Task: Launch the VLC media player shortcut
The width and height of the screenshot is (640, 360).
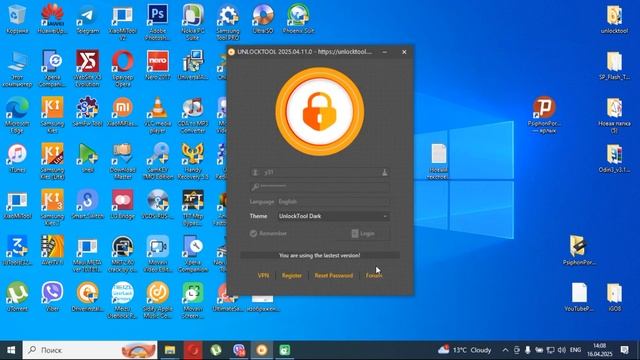Action: click(x=158, y=115)
